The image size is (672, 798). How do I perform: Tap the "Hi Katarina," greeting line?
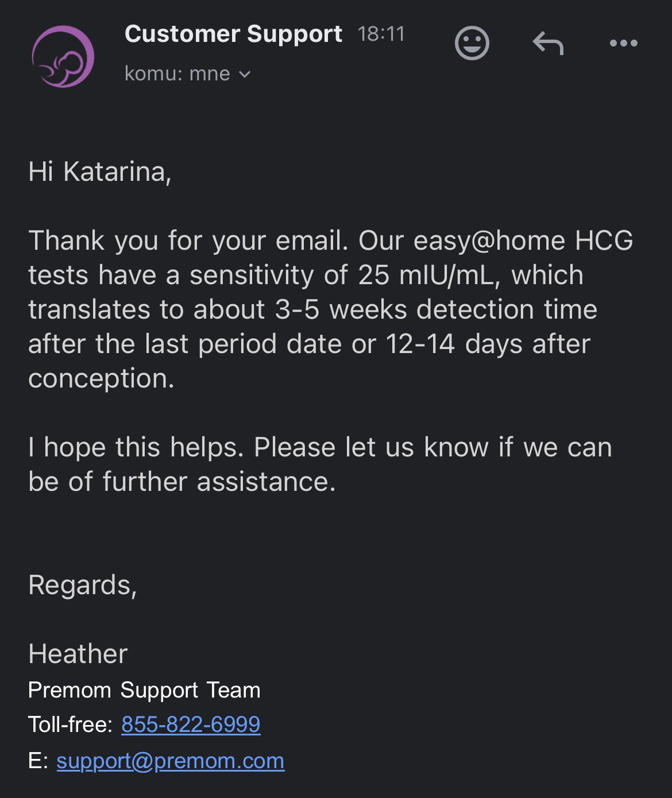coord(100,172)
